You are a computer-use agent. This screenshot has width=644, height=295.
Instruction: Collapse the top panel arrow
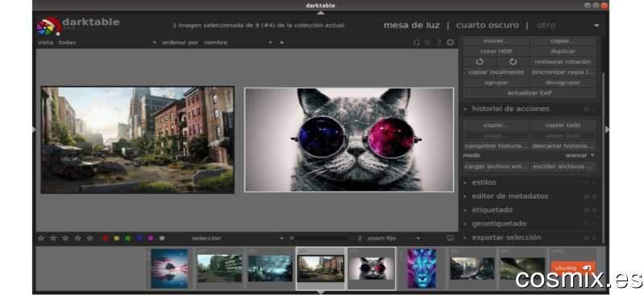tap(320, 13)
